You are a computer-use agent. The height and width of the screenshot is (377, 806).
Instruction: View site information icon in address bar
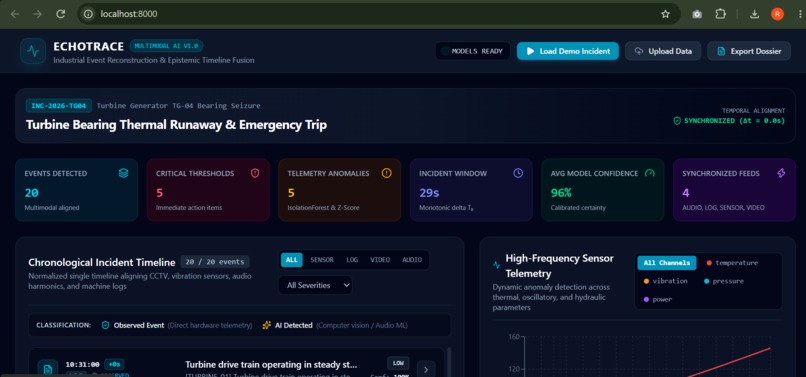(x=88, y=14)
